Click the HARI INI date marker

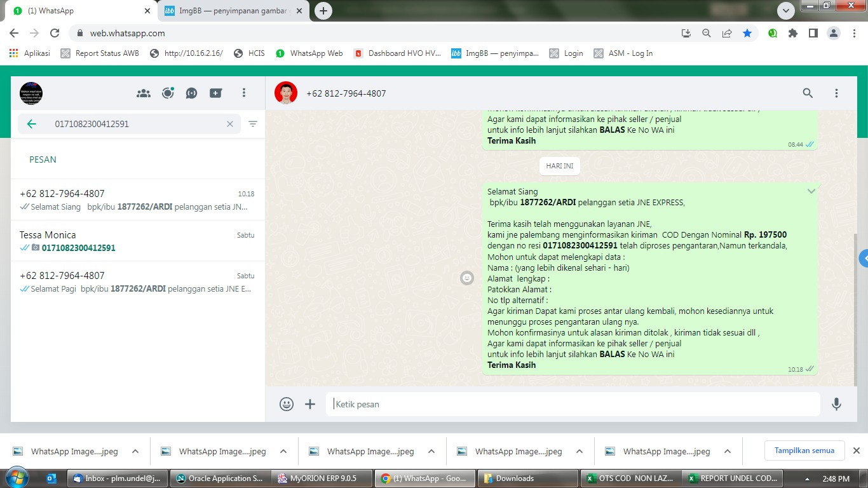tap(560, 166)
